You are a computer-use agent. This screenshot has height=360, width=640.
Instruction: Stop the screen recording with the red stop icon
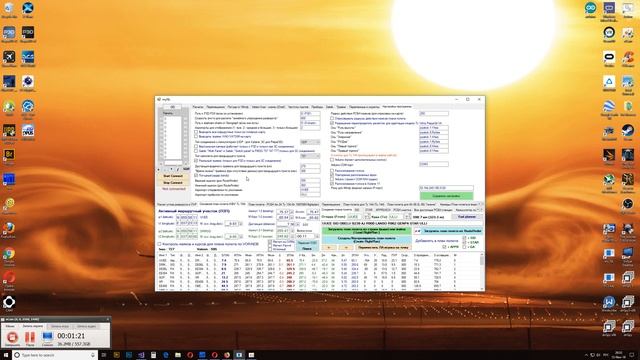[x=12, y=337]
